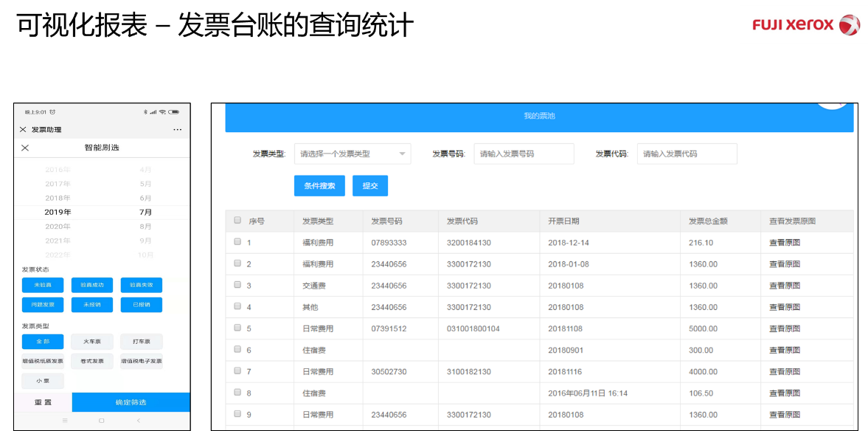Select the checkbox for row 5

point(237,328)
